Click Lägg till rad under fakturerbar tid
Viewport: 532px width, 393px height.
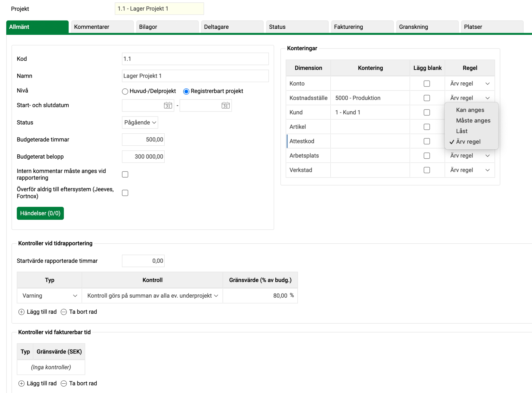click(38, 383)
